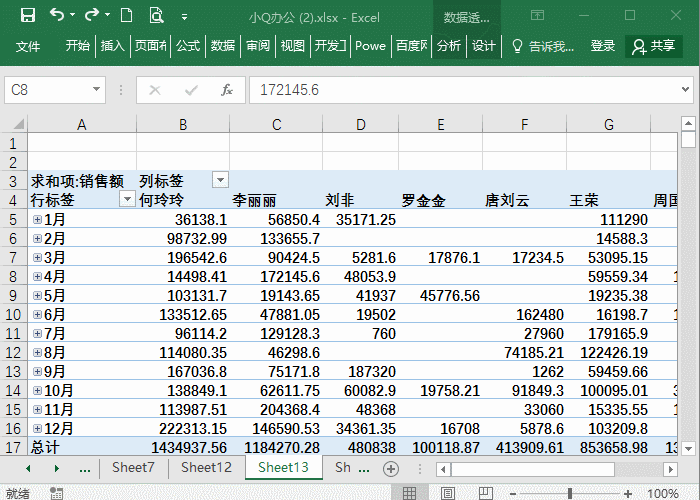Expand the 6月 row group
The image size is (700, 500).
point(37,314)
